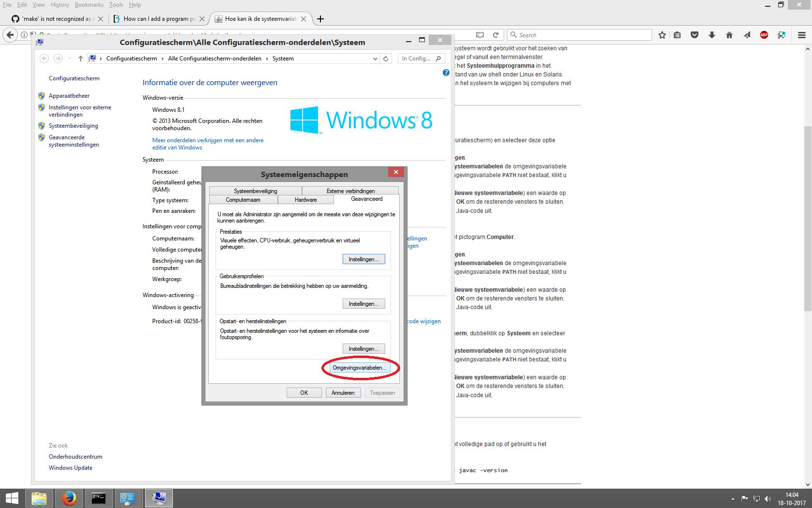
Task: Switch to Systeembeveiliging tab
Action: (256, 191)
